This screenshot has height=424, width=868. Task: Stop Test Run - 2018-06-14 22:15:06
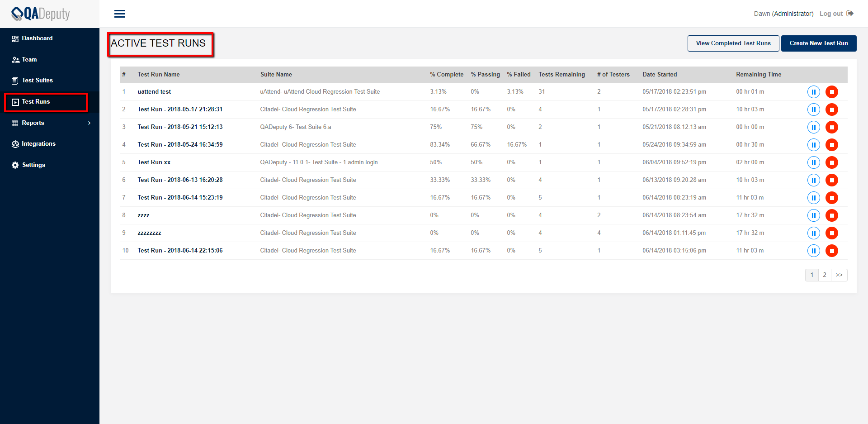[x=832, y=251]
